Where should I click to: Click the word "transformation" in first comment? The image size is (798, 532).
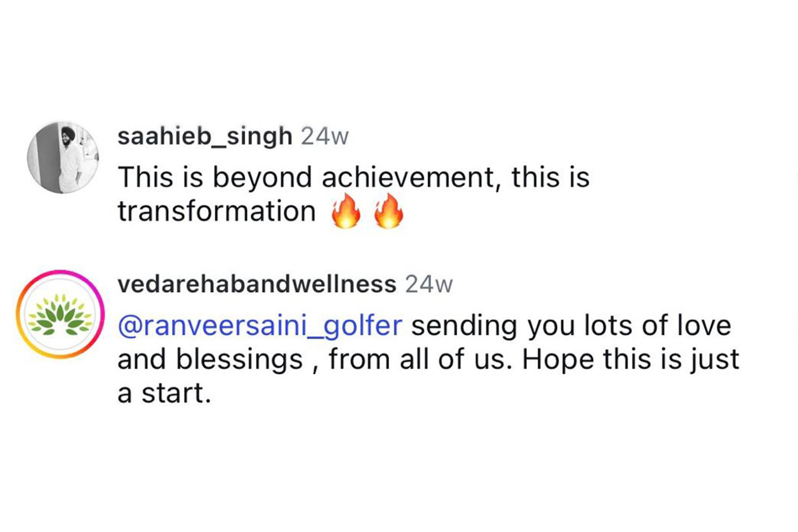[217, 211]
